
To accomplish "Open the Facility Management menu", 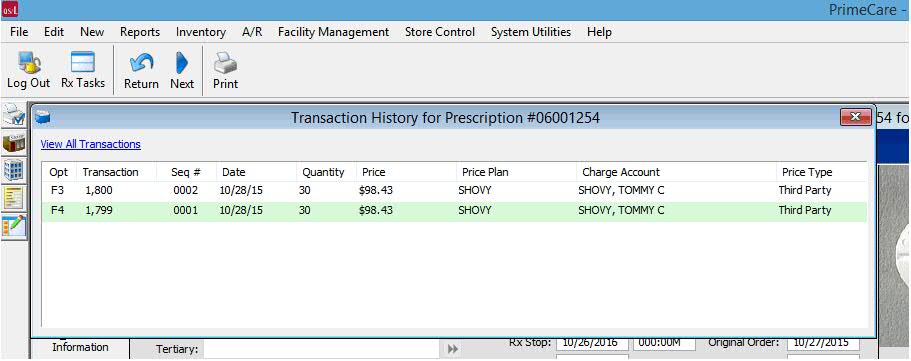I will point(333,32).
